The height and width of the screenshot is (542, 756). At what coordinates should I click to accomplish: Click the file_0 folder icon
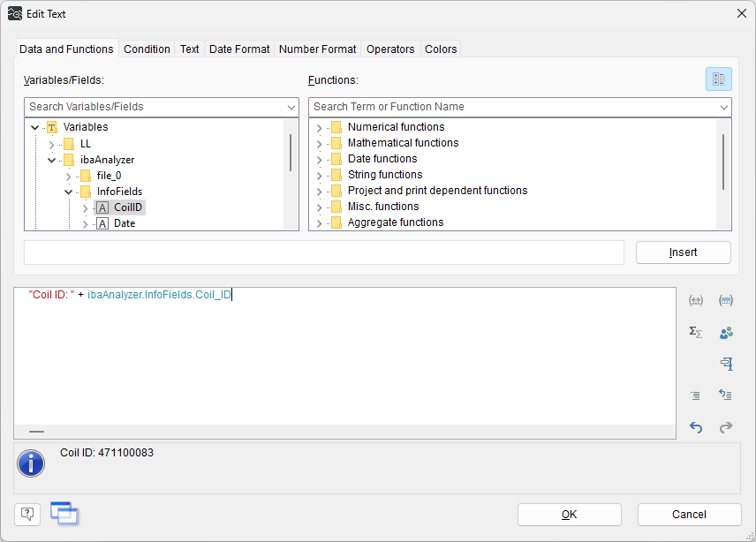click(86, 176)
